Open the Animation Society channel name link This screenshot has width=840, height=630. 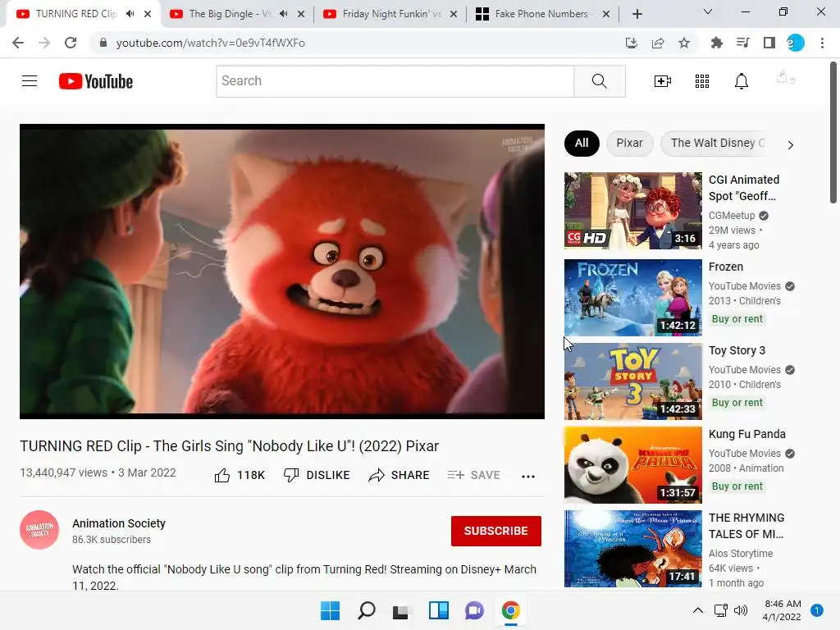pyautogui.click(x=119, y=523)
